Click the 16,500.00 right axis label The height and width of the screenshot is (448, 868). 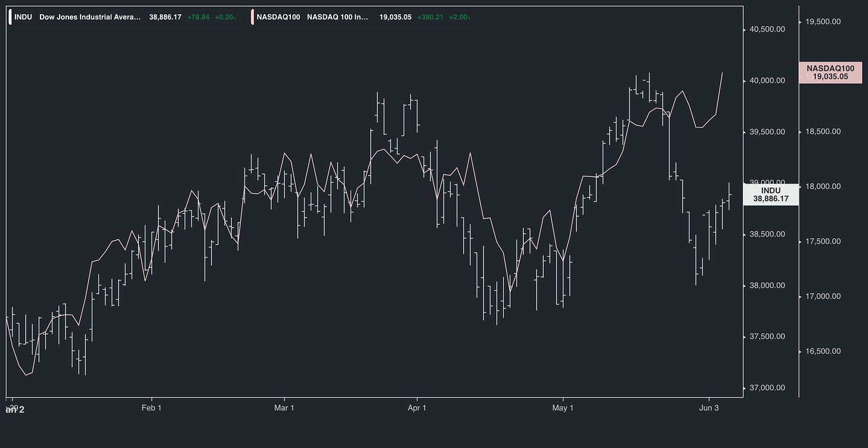coord(823,351)
